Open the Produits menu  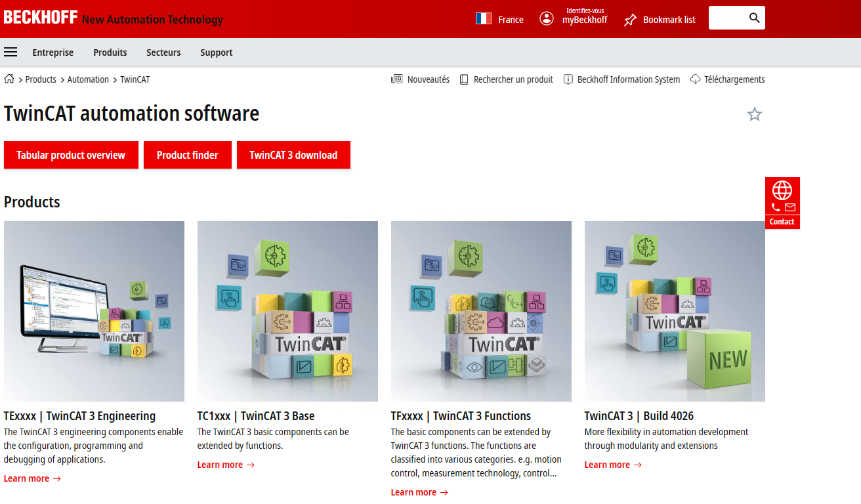pyautogui.click(x=110, y=52)
